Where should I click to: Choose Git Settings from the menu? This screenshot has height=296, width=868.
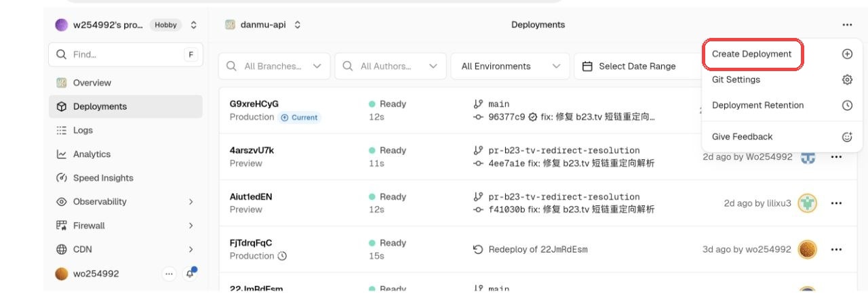[x=782, y=79]
